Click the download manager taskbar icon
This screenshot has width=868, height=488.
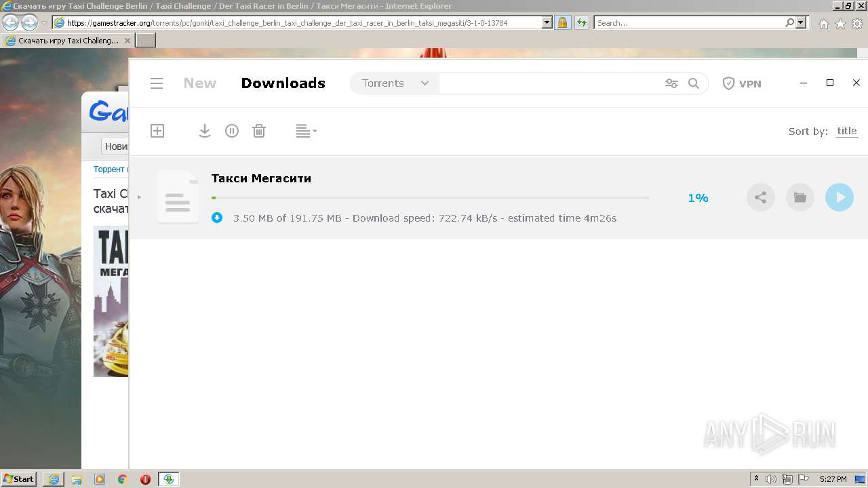point(169,479)
